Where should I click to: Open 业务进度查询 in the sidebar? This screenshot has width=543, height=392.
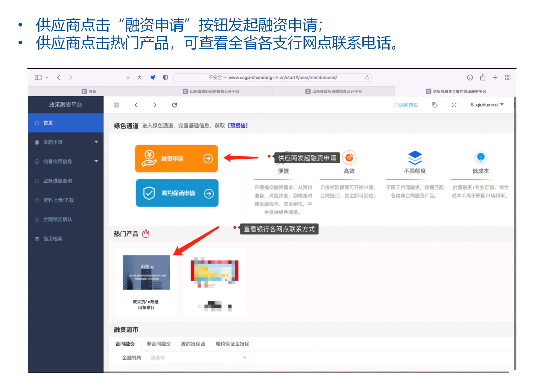[66, 181]
